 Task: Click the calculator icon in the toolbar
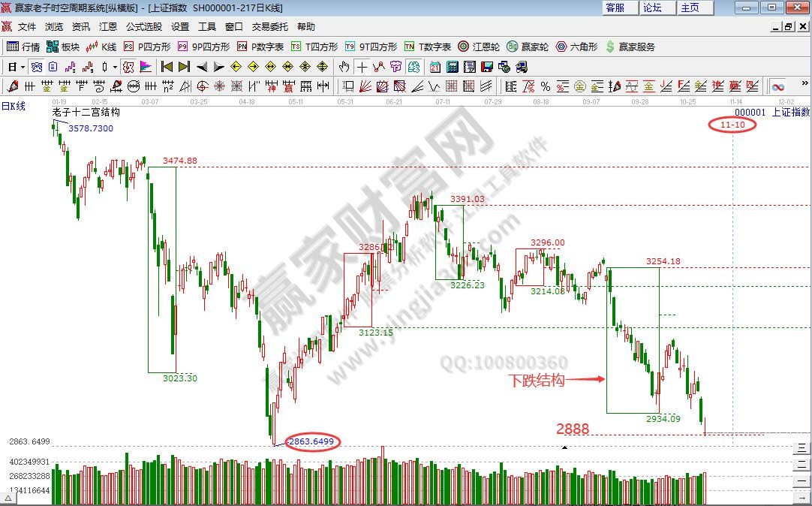pyautogui.click(x=453, y=67)
